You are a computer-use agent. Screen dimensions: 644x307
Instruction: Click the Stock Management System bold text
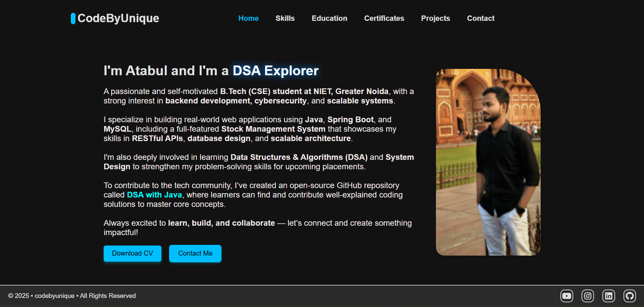pos(273,129)
